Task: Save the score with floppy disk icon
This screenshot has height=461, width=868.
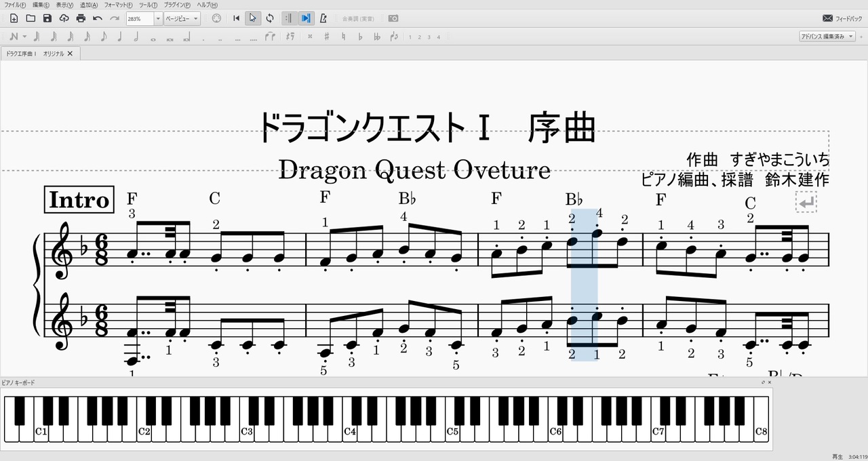Action: coord(47,18)
